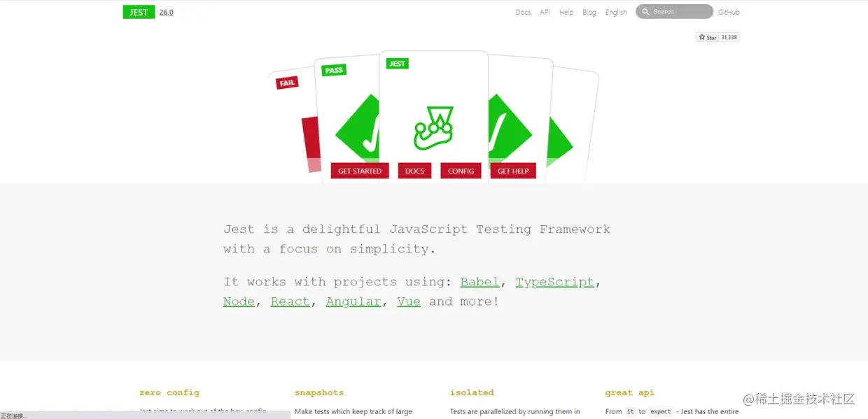Open the GitHub link in header
Screen dimensions: 868x419
coord(729,12)
